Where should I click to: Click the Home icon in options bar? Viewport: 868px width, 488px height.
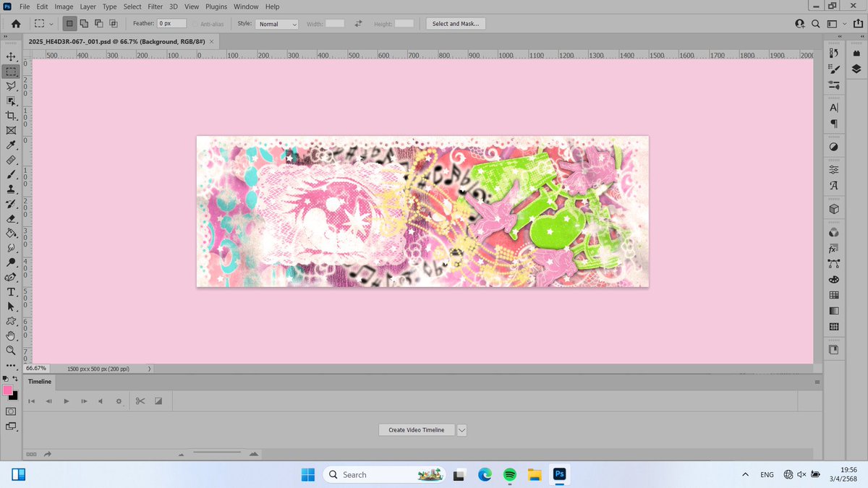pos(16,24)
